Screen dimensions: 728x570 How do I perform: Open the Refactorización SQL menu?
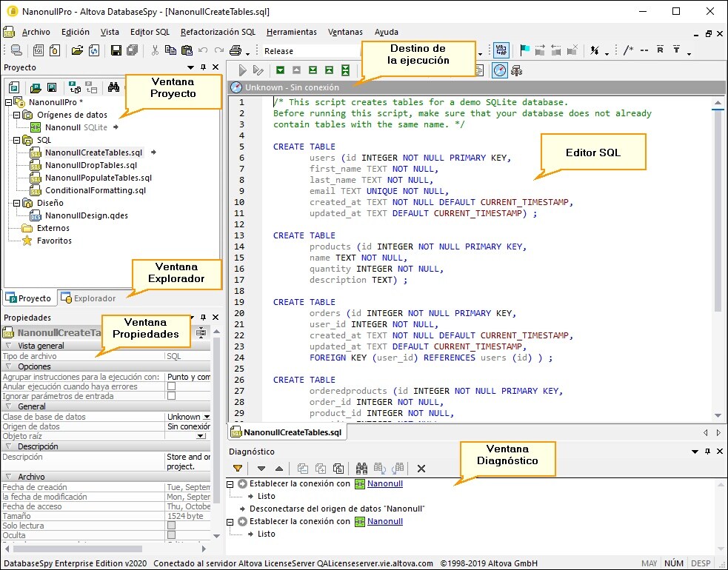click(218, 32)
